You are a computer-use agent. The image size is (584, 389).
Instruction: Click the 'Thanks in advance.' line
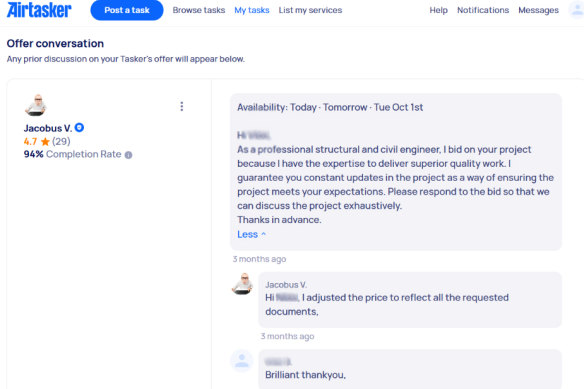coord(279,220)
